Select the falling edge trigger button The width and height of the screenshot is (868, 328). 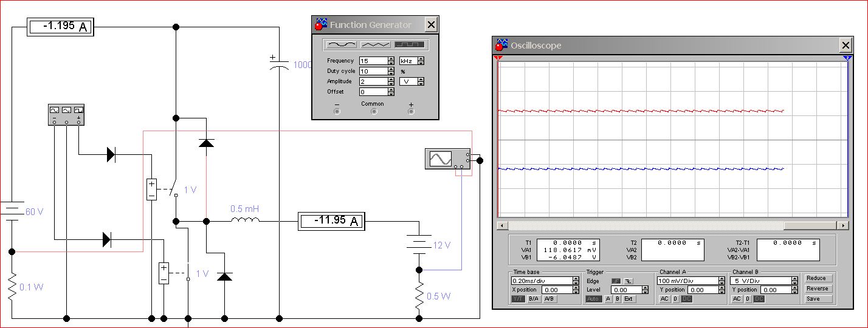[628, 281]
